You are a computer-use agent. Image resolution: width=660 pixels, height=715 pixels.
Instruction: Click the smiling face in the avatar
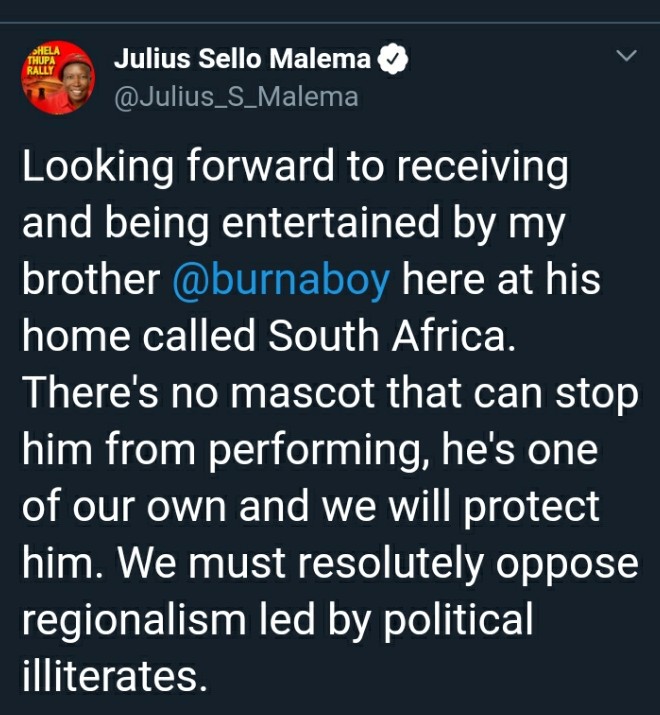(x=74, y=82)
